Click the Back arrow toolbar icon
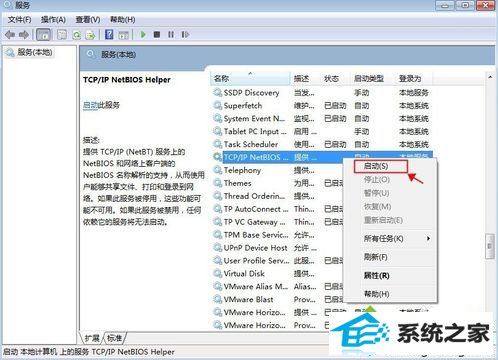Screen dimensions: 498x360 [x=10, y=34]
